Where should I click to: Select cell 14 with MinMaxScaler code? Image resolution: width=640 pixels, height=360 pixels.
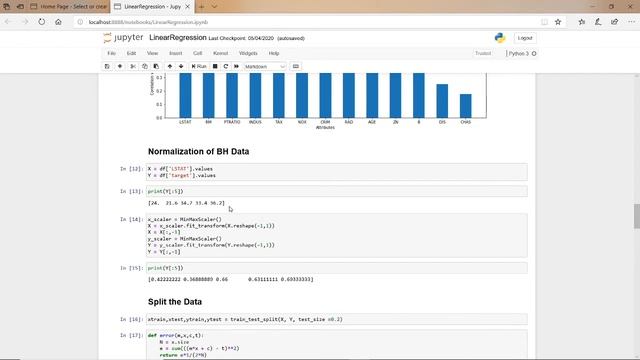point(336,236)
